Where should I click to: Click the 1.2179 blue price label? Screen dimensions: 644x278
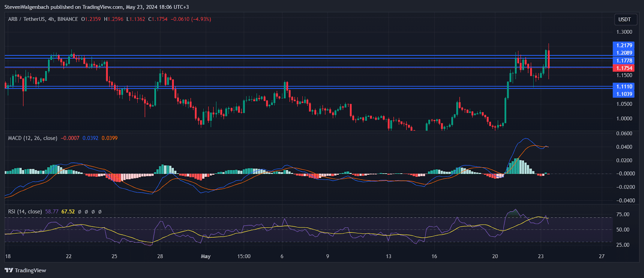(624, 45)
